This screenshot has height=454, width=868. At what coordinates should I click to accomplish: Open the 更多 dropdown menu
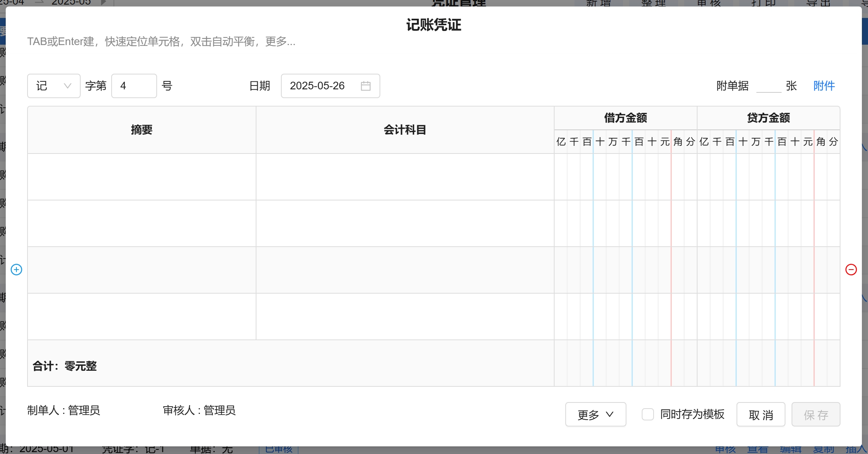[595, 414]
